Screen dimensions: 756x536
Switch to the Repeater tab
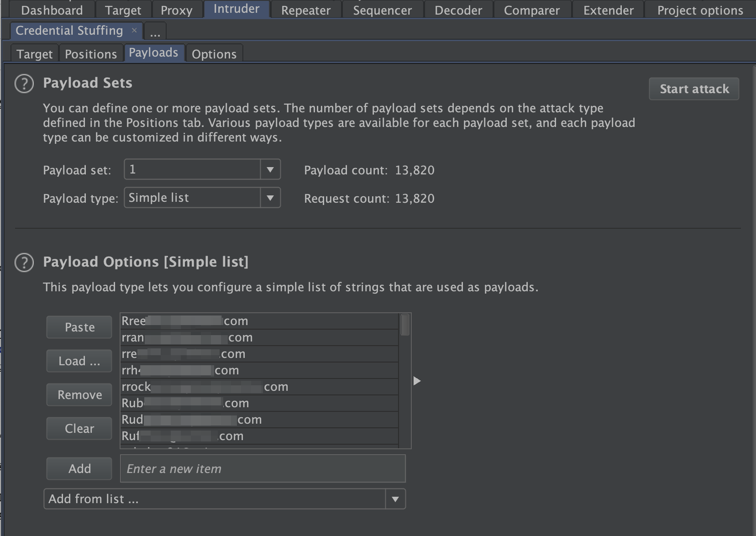[x=306, y=10]
